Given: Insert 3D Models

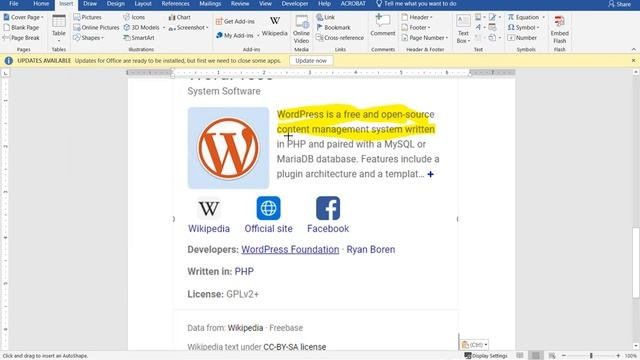Looking at the screenshot, I should coord(142,27).
